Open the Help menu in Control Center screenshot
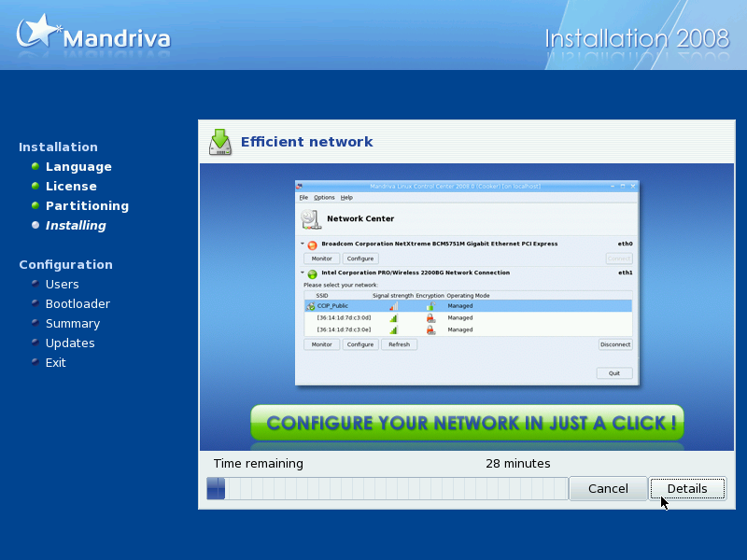 pos(346,198)
